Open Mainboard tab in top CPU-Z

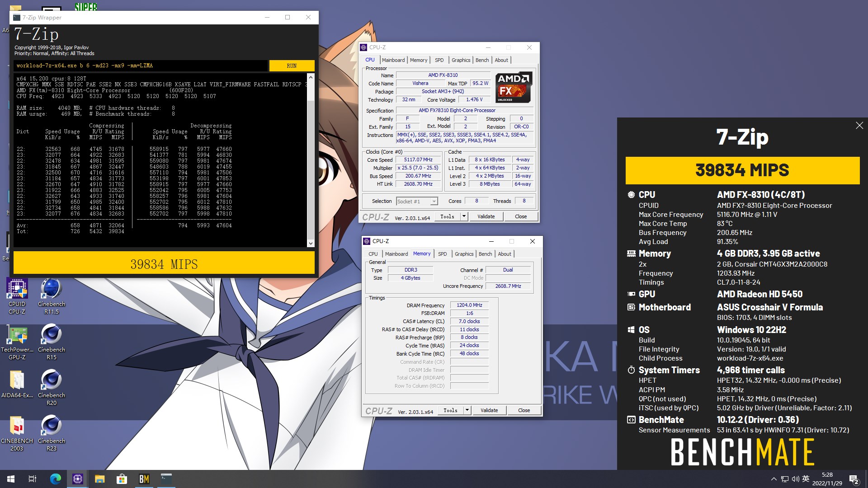point(393,60)
